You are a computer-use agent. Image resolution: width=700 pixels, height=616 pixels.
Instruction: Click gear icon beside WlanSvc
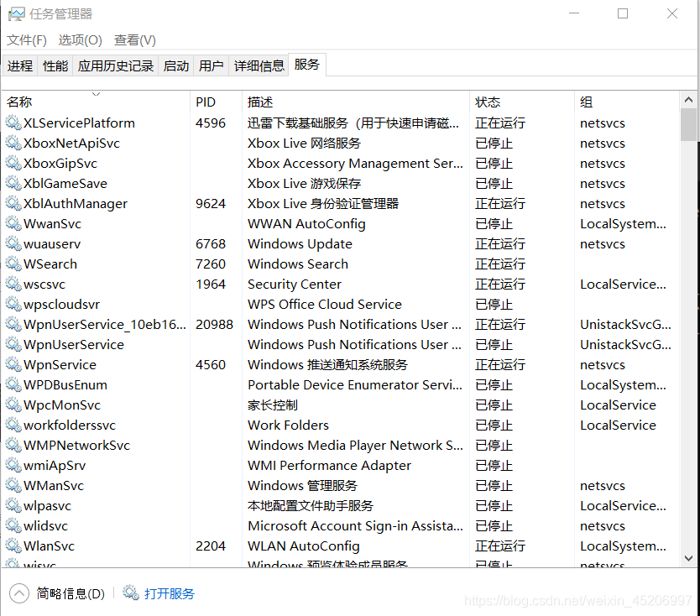13,546
